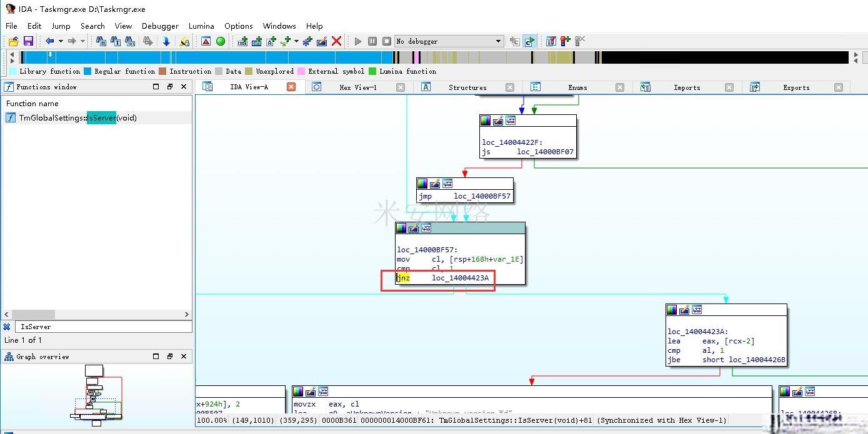
Task: Click the green circle toolbar icon
Action: (x=221, y=41)
